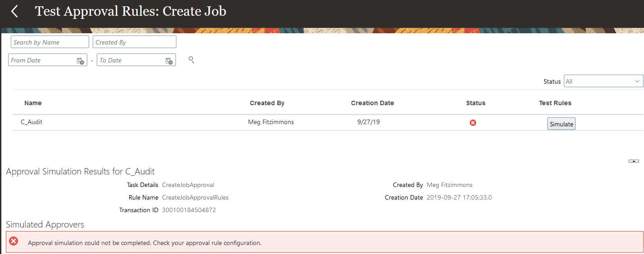644x254 pixels.
Task: Click the search magnifier icon
Action: click(191, 60)
